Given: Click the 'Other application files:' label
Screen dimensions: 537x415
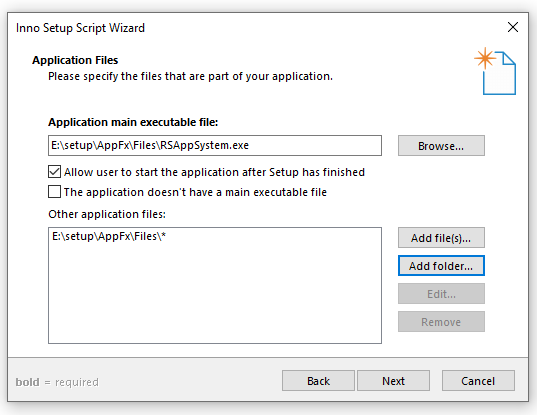Looking at the screenshot, I should (107, 214).
